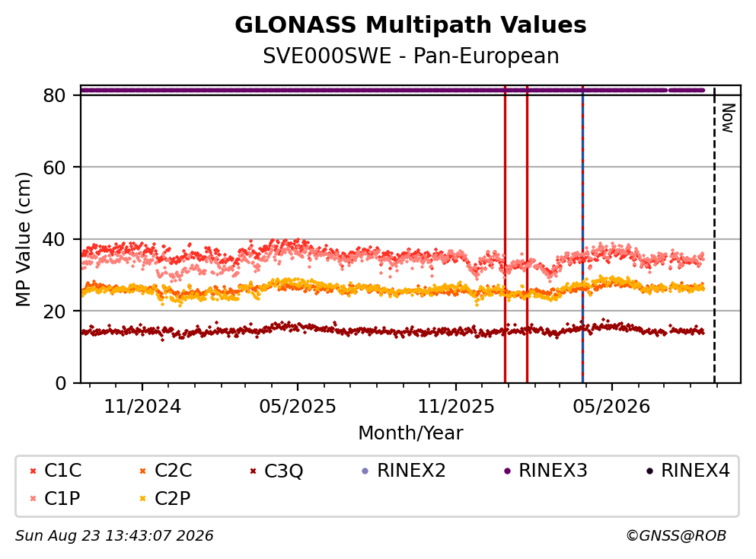Click the first red vertical event line
This screenshot has width=756, height=559.
click(505, 235)
